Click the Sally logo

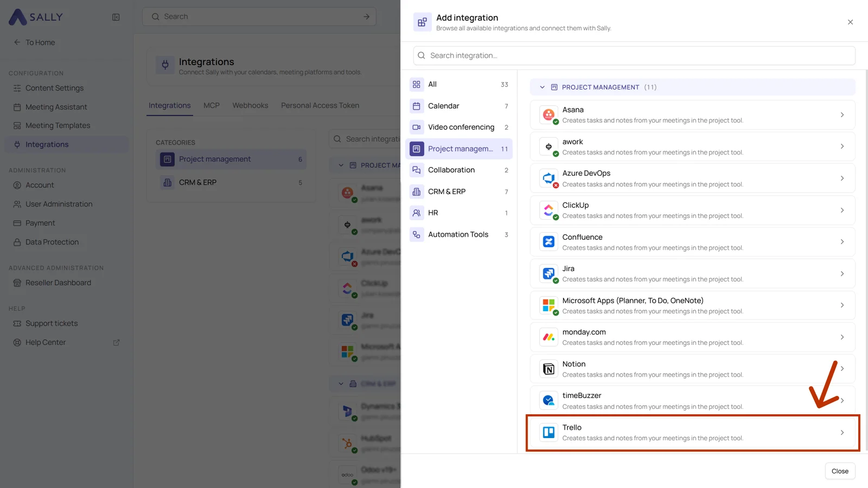pyautogui.click(x=36, y=17)
